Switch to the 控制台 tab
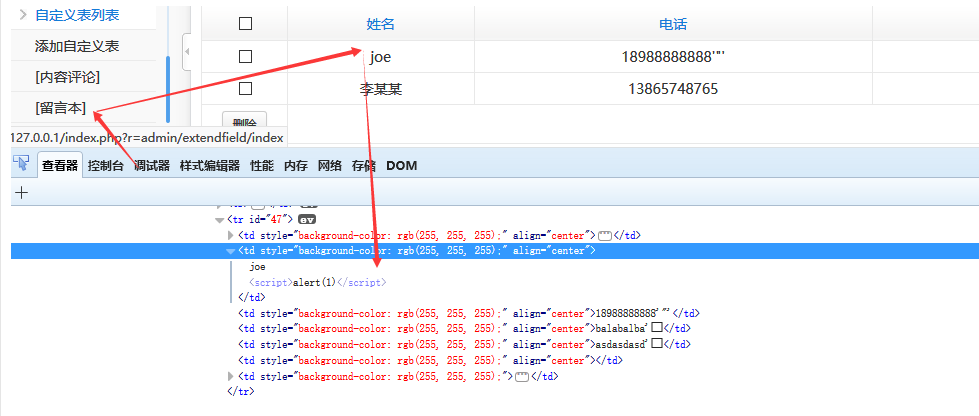Viewport: 979px width, 416px height. 106,166
